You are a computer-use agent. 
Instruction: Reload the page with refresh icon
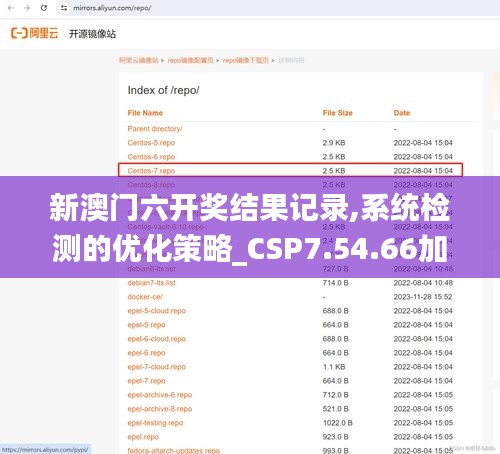44,8
